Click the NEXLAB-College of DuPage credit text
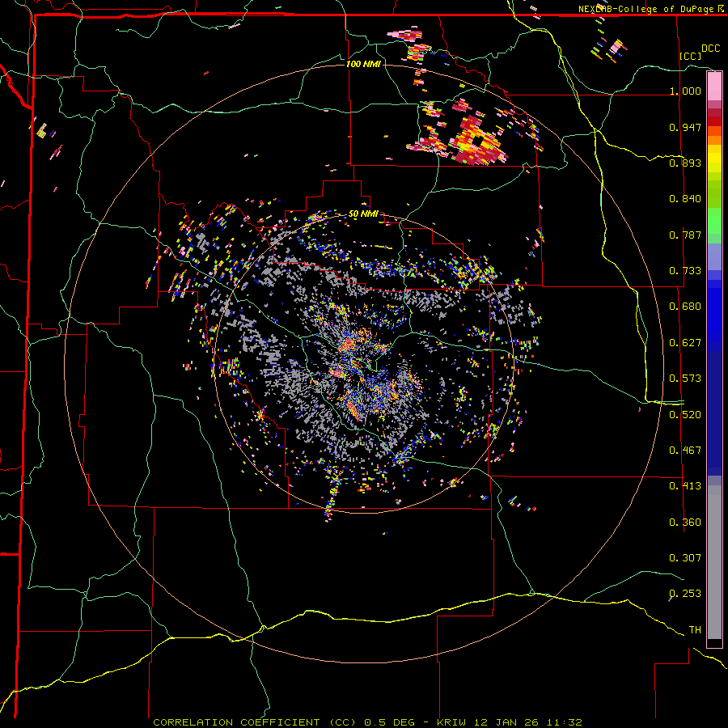The image size is (728, 728). pyautogui.click(x=646, y=9)
